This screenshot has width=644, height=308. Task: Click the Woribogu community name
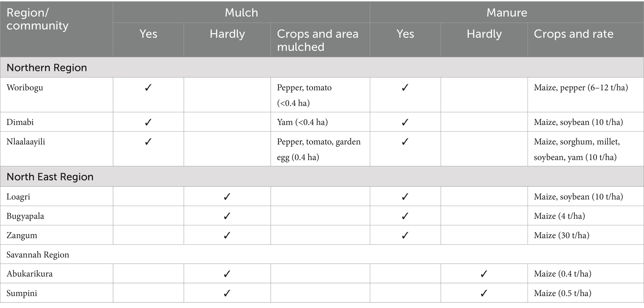point(25,88)
